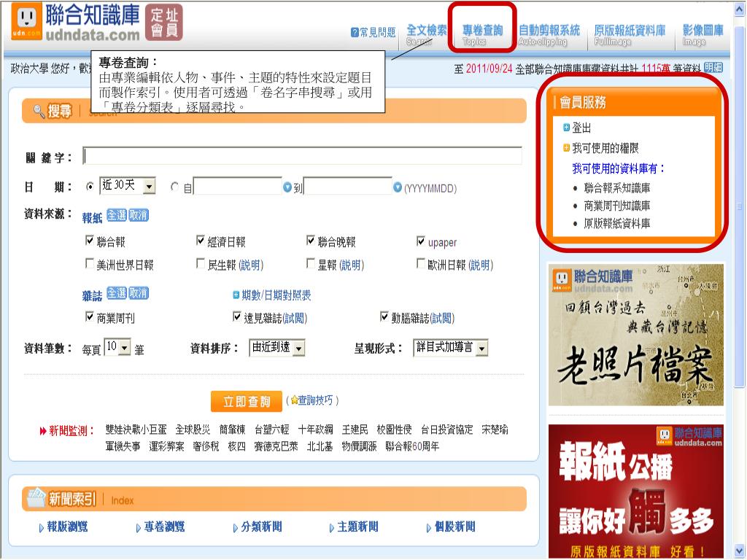Open the 原版報紙資料庫 FullImage tab
This screenshot has width=747, height=560.
click(630, 35)
